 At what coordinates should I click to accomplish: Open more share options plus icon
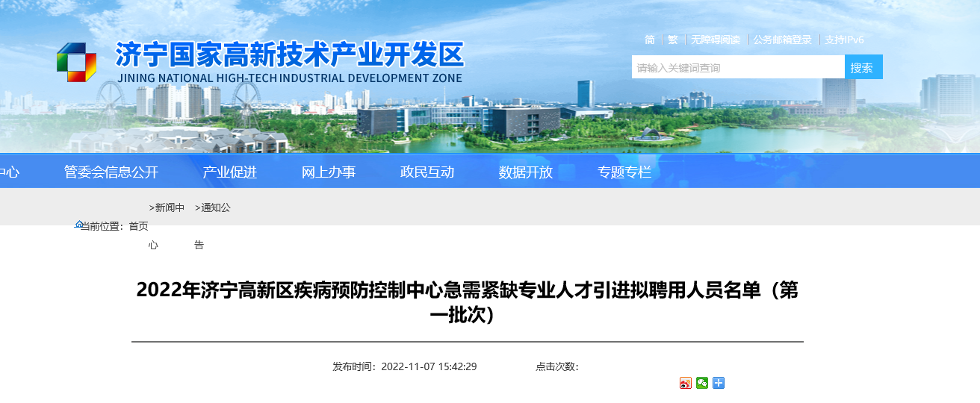click(x=719, y=383)
